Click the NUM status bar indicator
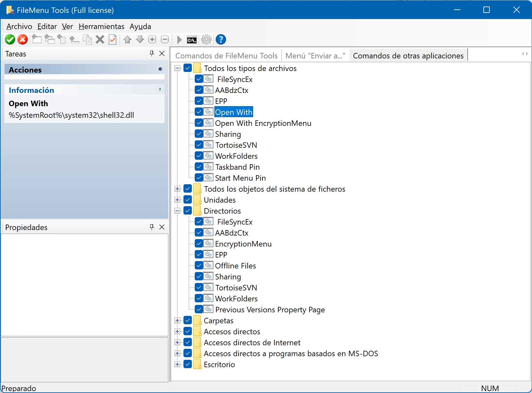Screen dimensions: 532x393 [x=490, y=388]
